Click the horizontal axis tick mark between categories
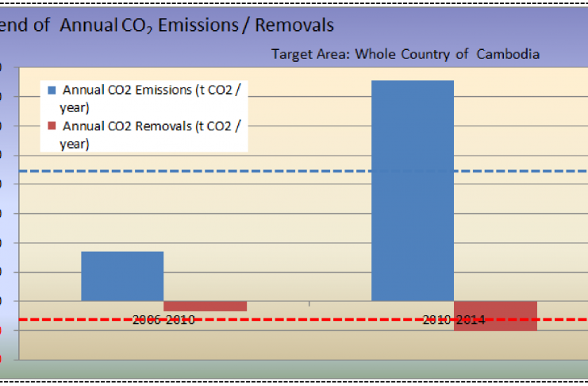The image size is (588, 386). 309,303
